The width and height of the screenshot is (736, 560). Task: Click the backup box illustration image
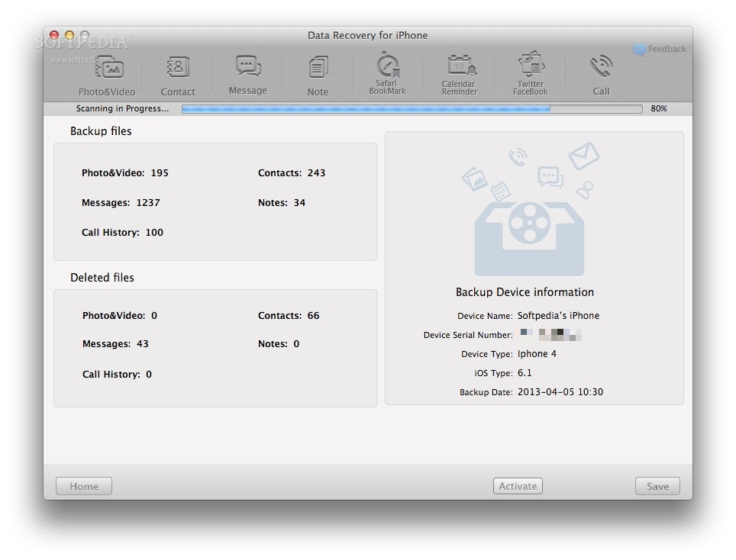pyautogui.click(x=531, y=210)
